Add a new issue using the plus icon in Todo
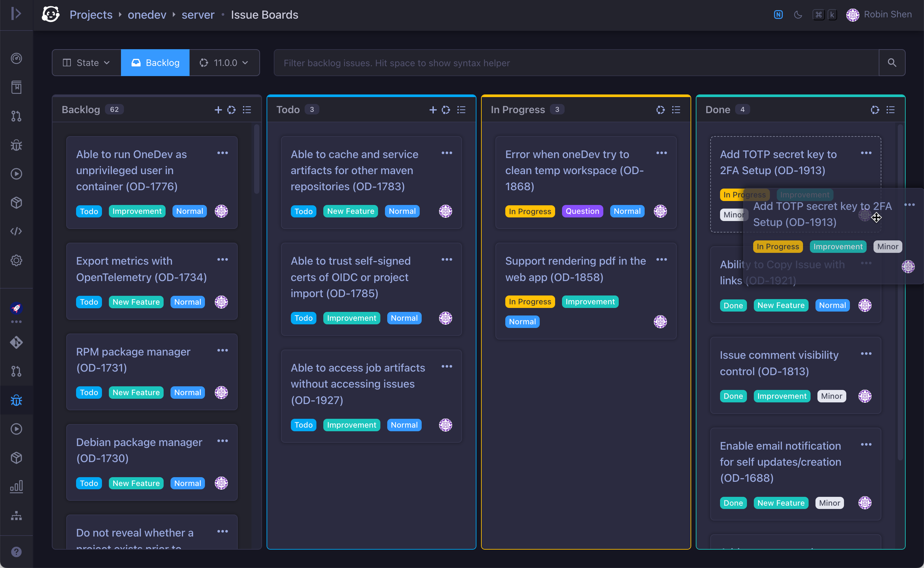The image size is (924, 568). pyautogui.click(x=432, y=110)
